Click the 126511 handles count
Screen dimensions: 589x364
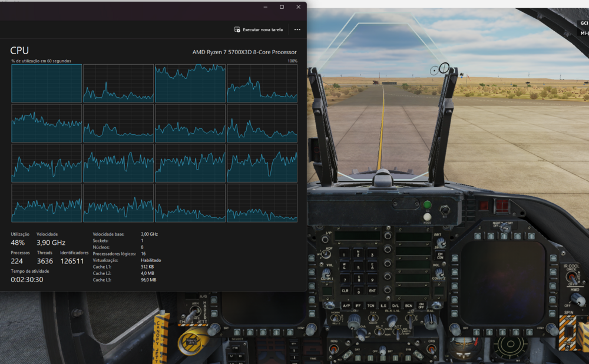click(x=72, y=261)
